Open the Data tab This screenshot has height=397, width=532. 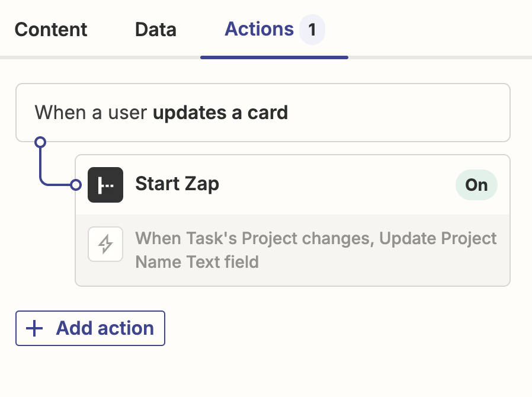(x=155, y=30)
